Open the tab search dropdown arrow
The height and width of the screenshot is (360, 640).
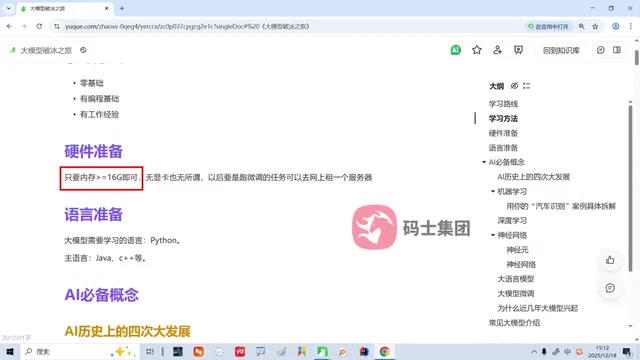(x=8, y=8)
